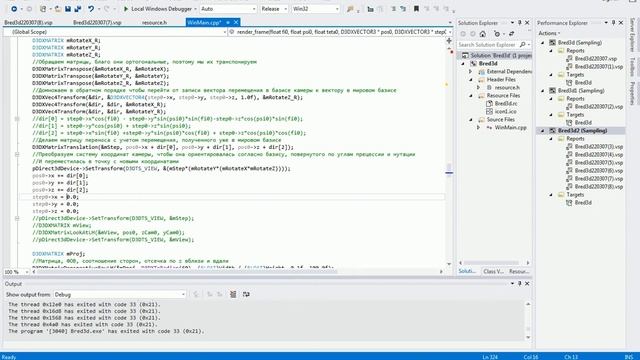Open Bred3d220307(1).vsp report
The height and width of the screenshot is (360, 640).
point(599,67)
